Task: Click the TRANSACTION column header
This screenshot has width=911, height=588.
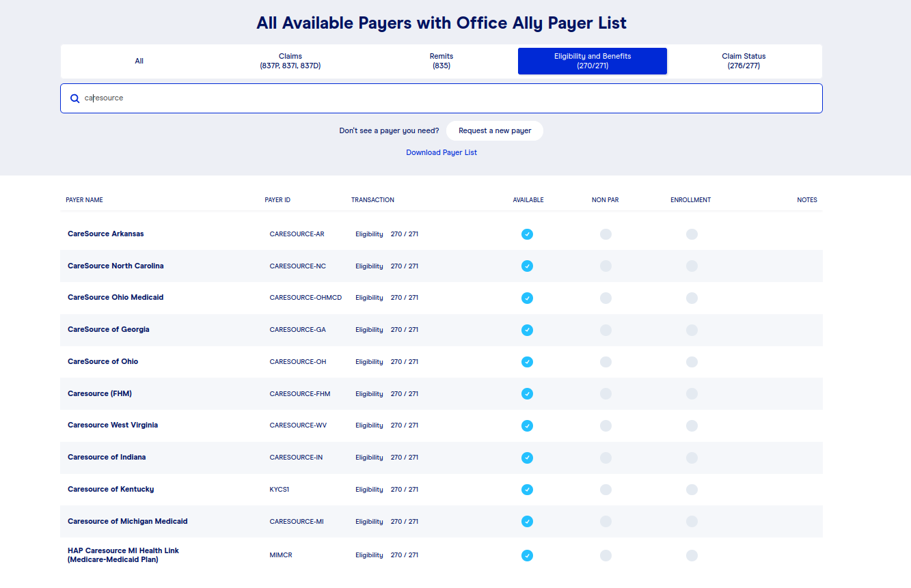Action: tap(372, 200)
